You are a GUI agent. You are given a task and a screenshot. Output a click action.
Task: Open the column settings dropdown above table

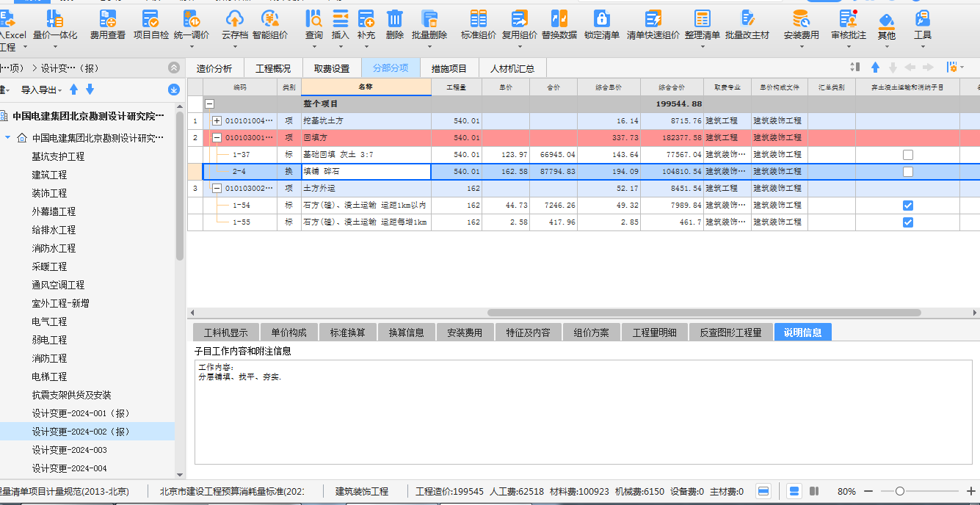(955, 68)
